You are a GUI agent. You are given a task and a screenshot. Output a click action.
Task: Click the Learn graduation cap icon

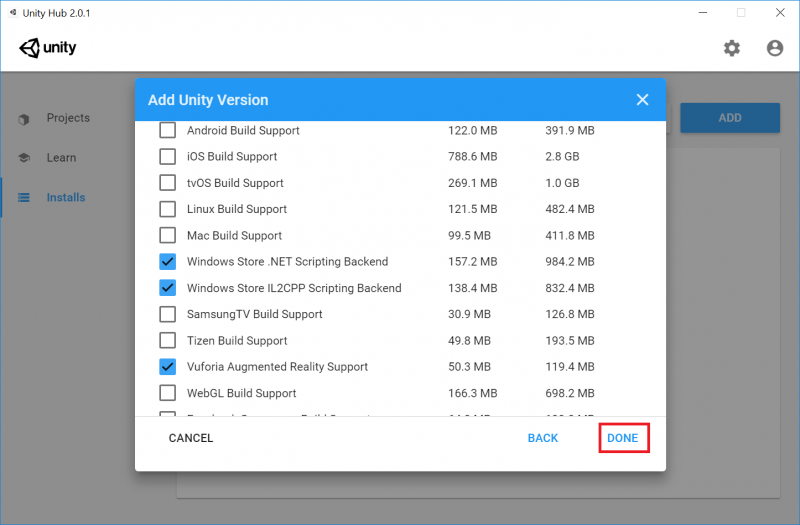pos(23,158)
